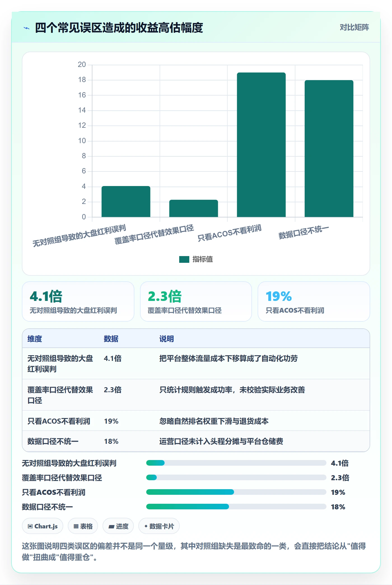This screenshot has width=392, height=585.
Task: Click the 数据 column header
Action: (x=111, y=339)
